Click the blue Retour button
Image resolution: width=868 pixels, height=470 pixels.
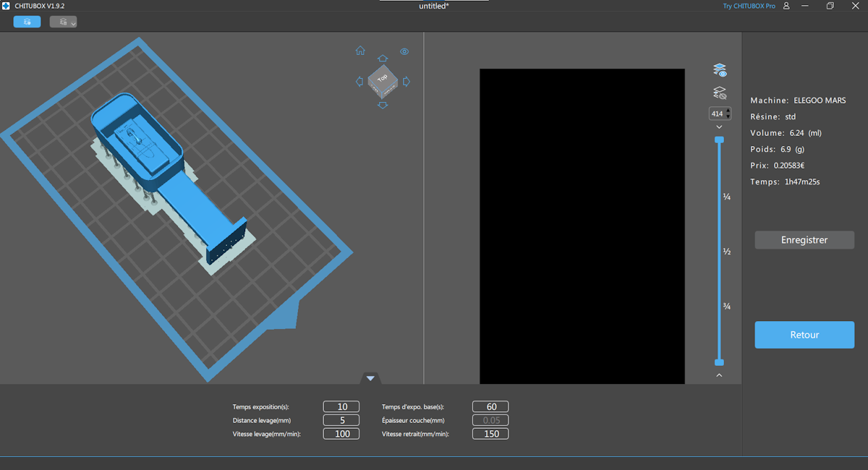pyautogui.click(x=804, y=335)
